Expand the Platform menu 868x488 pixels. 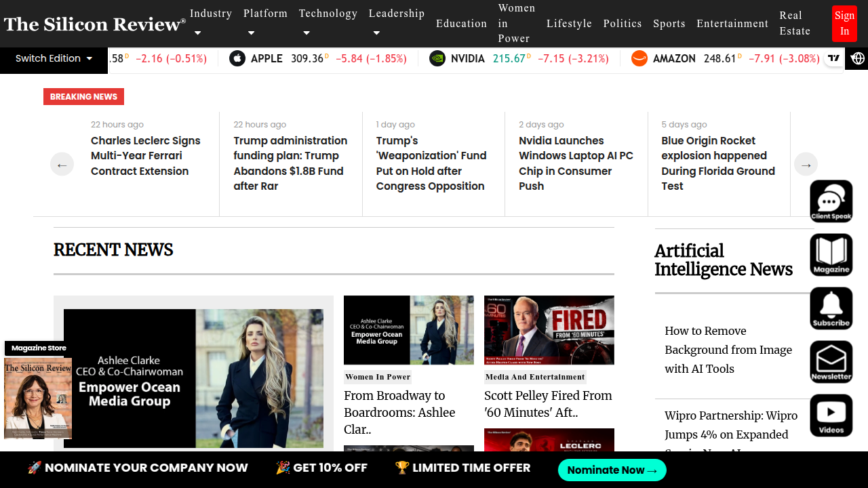[265, 22]
